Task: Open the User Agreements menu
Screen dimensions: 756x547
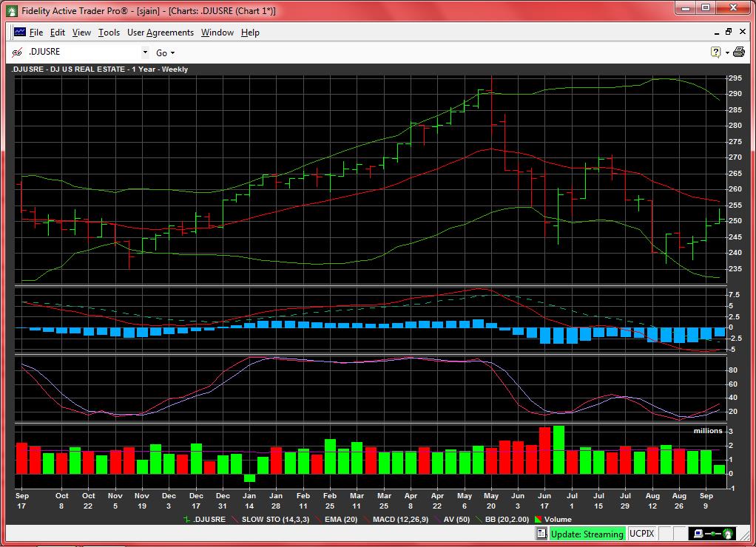Action: pyautogui.click(x=160, y=33)
